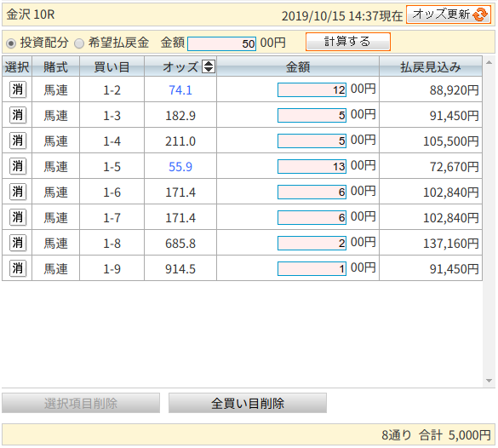
Task: Sort by odds using オッズ arrows
Action: 209,66
